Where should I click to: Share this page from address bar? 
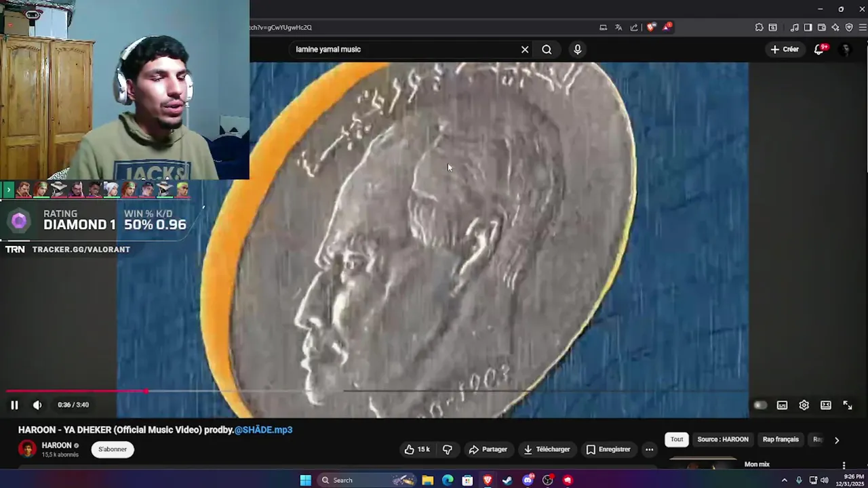click(x=634, y=28)
